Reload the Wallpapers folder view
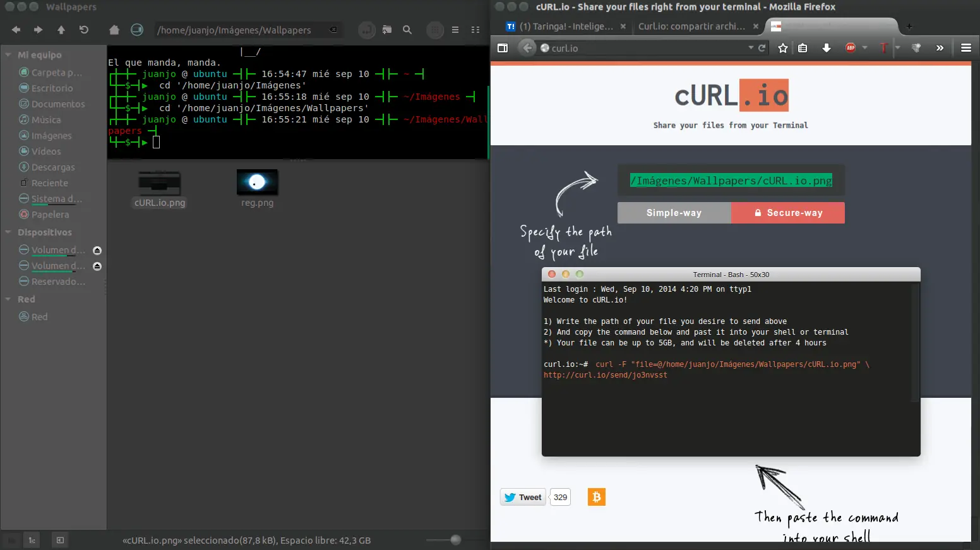980x550 pixels. tap(84, 30)
